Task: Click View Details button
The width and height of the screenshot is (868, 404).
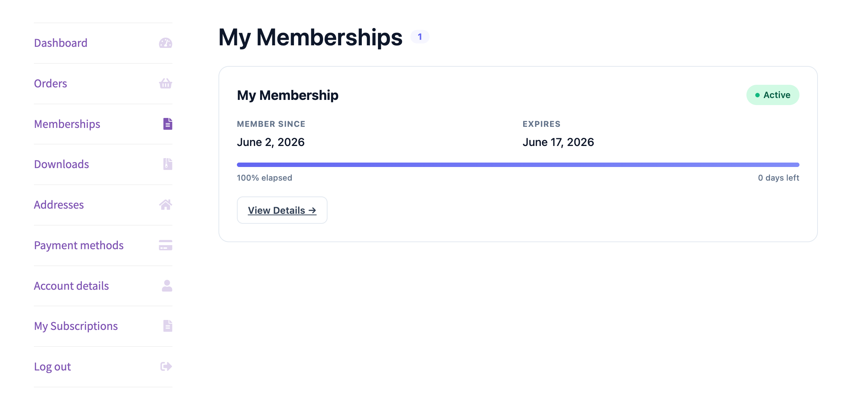Action: click(282, 210)
